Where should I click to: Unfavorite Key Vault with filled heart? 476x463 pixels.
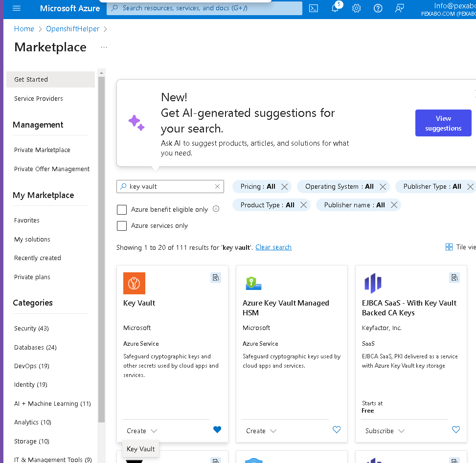coord(217,429)
